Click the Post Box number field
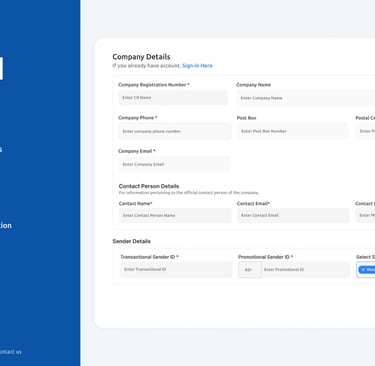 click(x=293, y=131)
